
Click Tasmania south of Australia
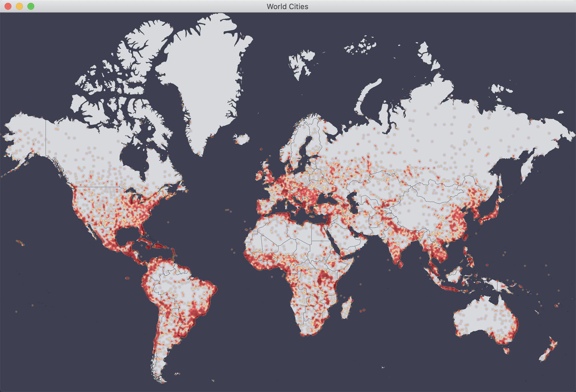click(506, 350)
